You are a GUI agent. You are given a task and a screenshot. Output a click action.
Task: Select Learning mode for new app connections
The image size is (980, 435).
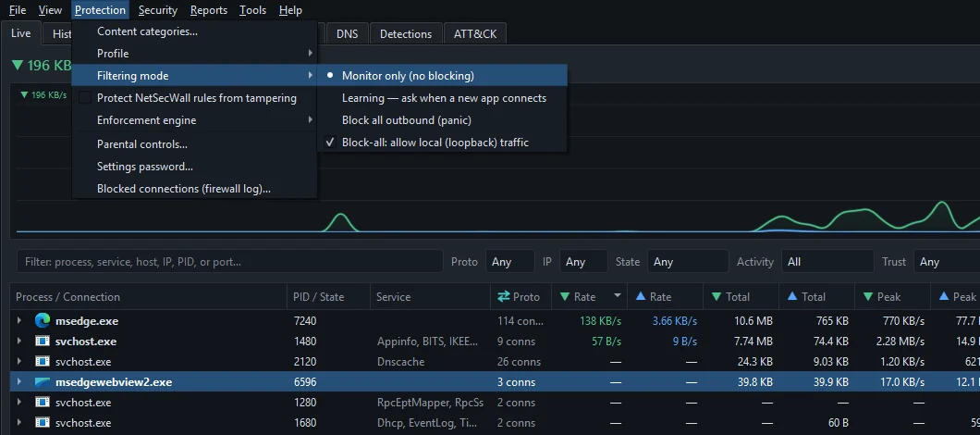pos(442,98)
